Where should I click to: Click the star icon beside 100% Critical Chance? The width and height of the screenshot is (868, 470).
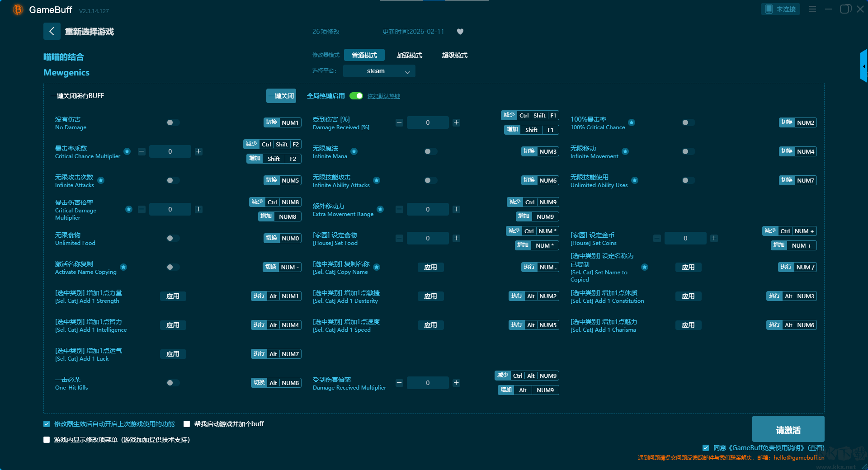pyautogui.click(x=632, y=122)
